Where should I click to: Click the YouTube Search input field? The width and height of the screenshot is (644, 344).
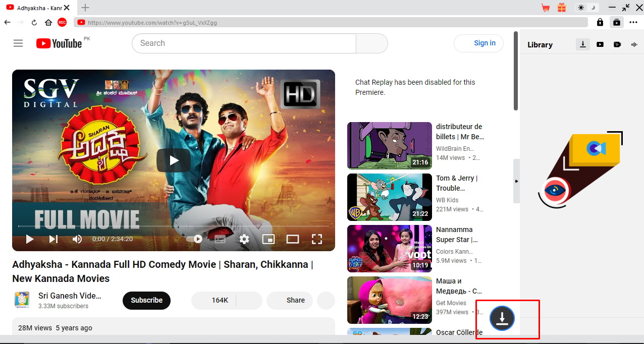(x=244, y=43)
